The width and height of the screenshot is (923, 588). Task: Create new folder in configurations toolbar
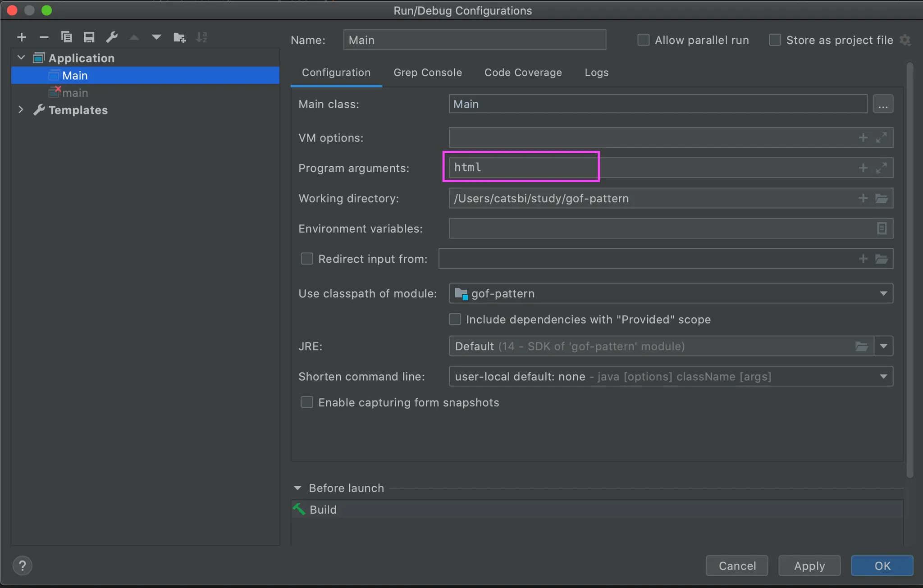[x=179, y=37]
